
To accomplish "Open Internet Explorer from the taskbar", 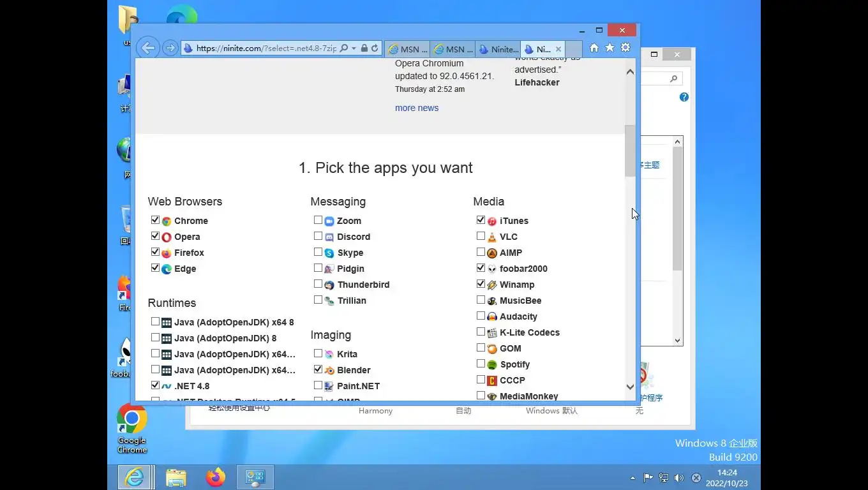I will pos(134,477).
